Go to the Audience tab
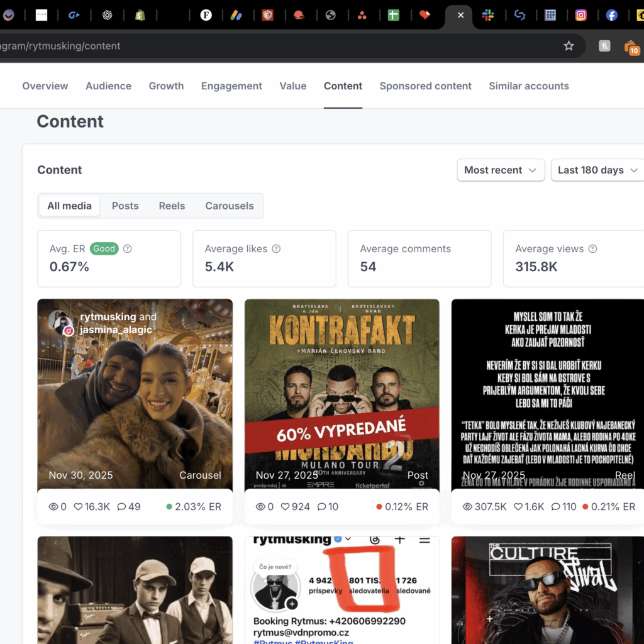Viewport: 644px width, 644px height. (x=108, y=86)
